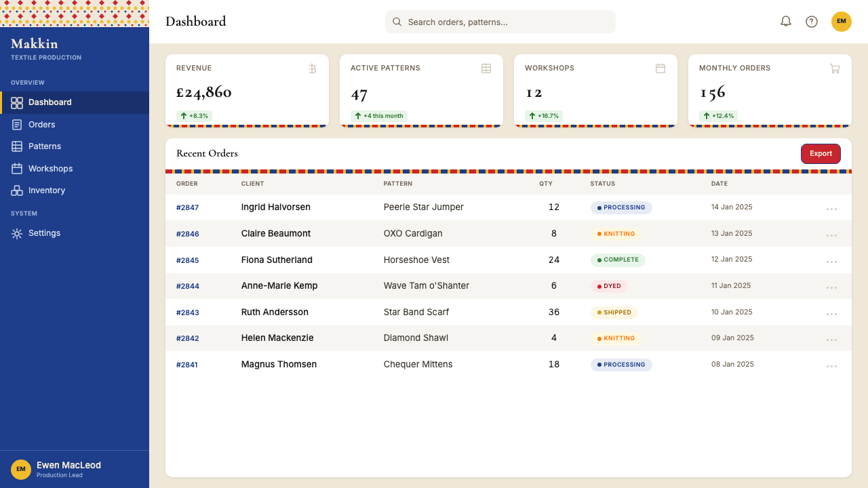The width and height of the screenshot is (868, 488).
Task: Open more options for order #2841
Action: tap(832, 367)
